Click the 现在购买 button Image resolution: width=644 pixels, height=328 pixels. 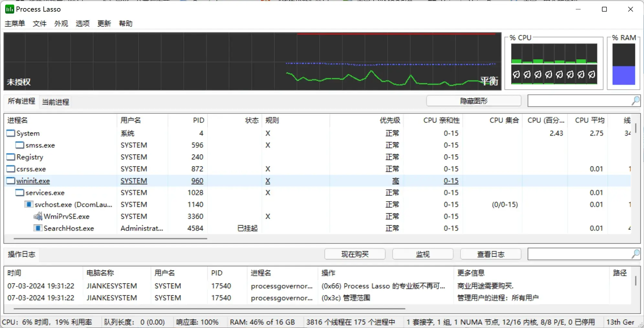(x=355, y=254)
